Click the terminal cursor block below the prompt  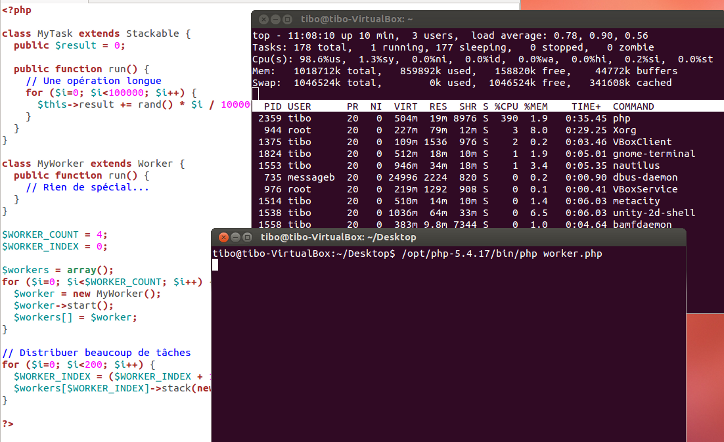point(215,265)
